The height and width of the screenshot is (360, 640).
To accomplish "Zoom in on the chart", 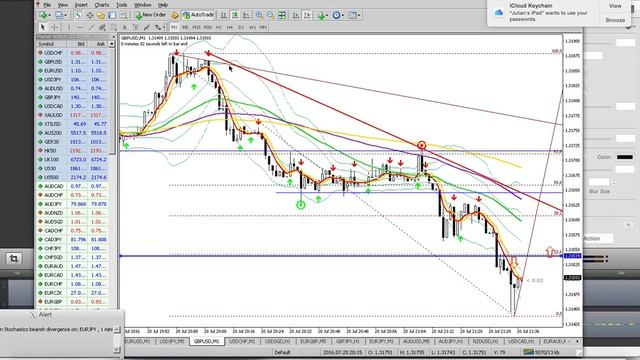I will 259,15.
